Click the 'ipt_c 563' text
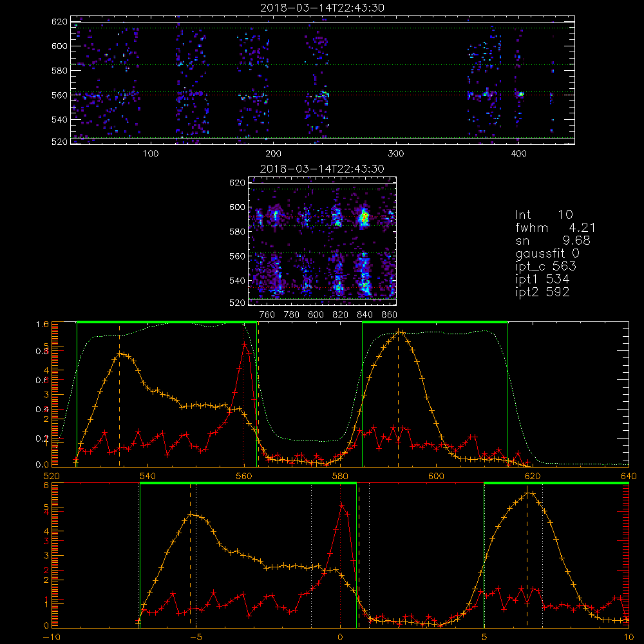The height and width of the screenshot is (644, 644). (x=546, y=267)
